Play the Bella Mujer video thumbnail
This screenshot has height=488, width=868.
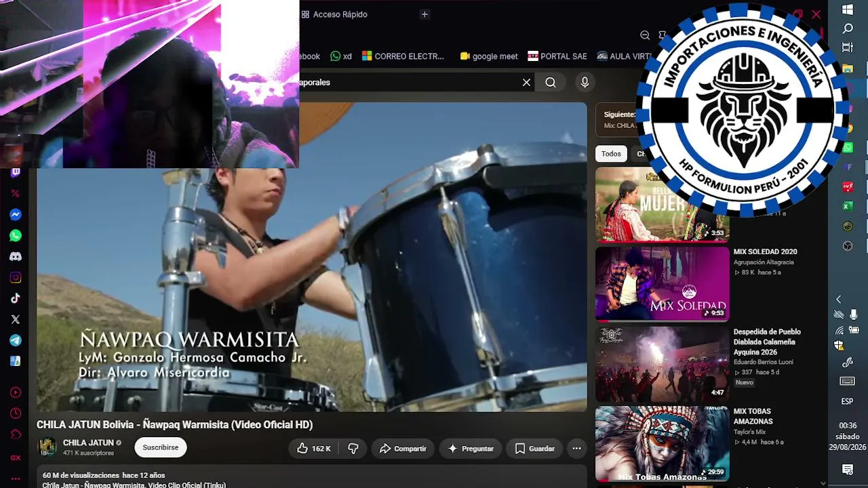tap(662, 205)
